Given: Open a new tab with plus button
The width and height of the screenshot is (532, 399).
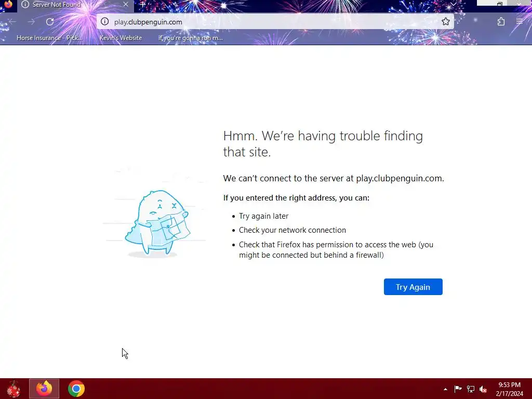Looking at the screenshot, I should point(143,5).
